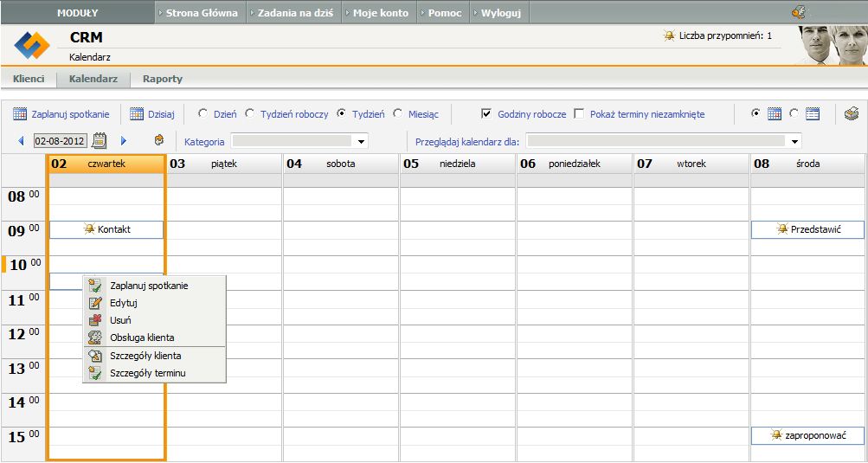Image resolution: width=868 pixels, height=463 pixels.
Task: Select the Dzień view radio button
Action: coord(203,114)
